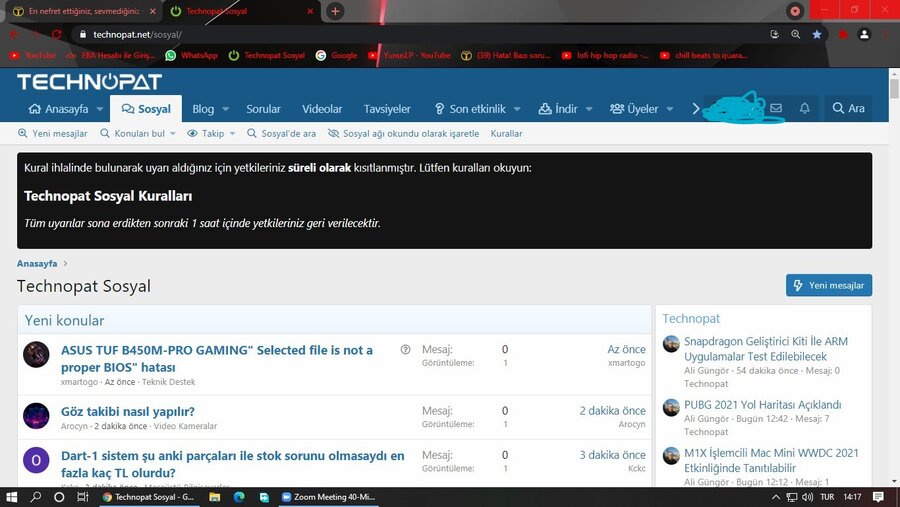Open M1X İşlemcili Mac Mini article
Viewport: 900px width, 507px height.
[x=771, y=460]
